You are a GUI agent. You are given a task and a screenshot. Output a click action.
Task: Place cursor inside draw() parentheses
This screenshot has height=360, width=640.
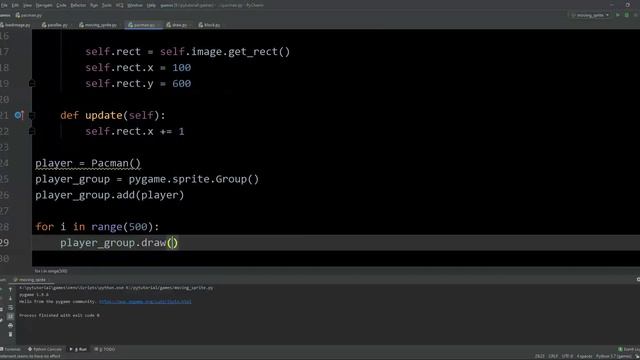tap(172, 243)
